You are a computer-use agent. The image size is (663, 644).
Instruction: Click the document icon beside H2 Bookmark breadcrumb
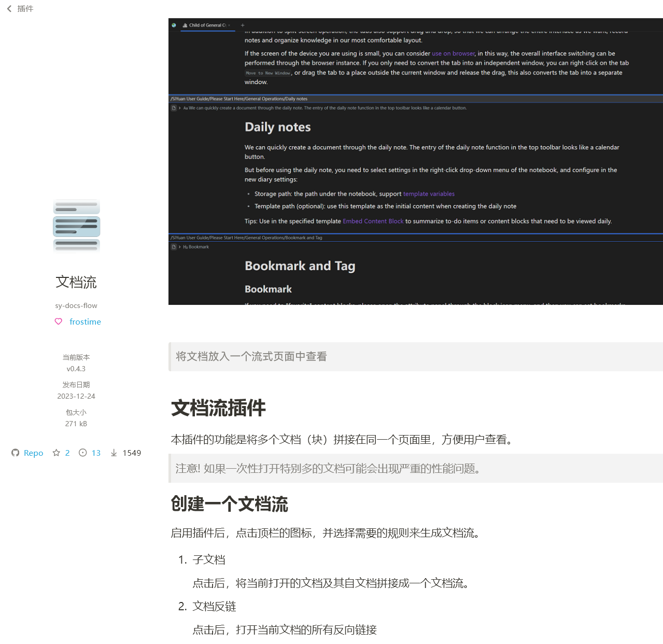[x=174, y=247]
